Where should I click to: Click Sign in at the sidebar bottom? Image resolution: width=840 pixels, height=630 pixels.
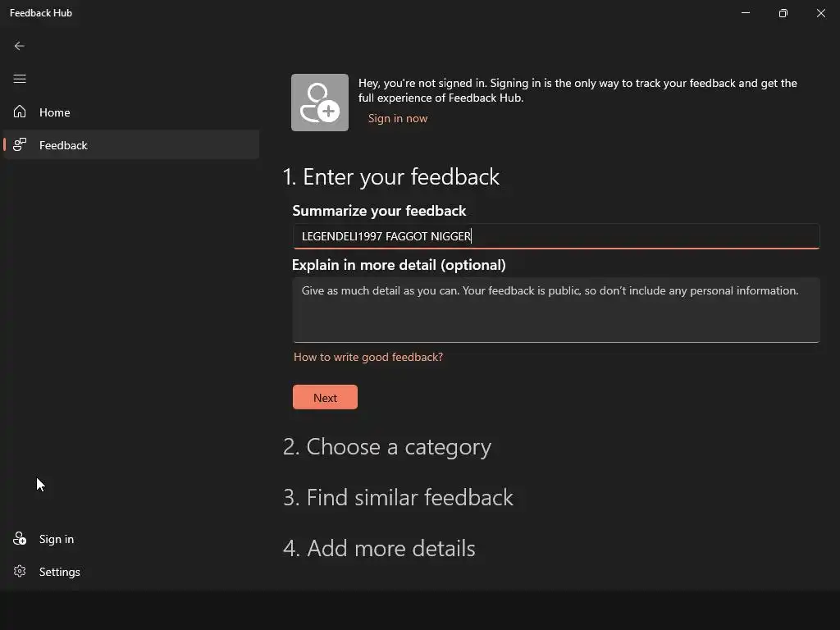click(131, 539)
